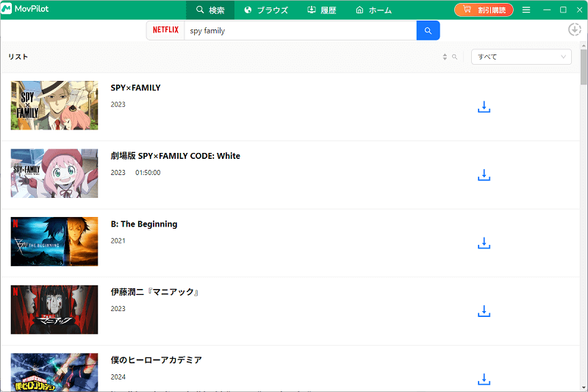Download SPY×FAMILY using its download icon

pos(484,107)
